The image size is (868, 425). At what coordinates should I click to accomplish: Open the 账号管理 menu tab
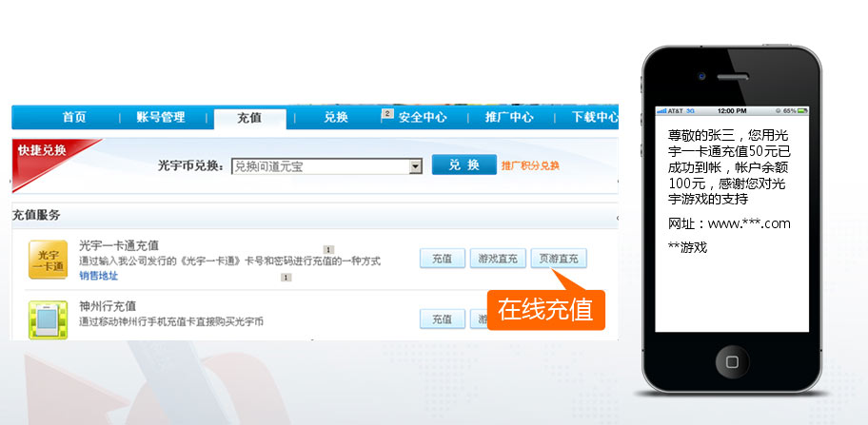161,118
